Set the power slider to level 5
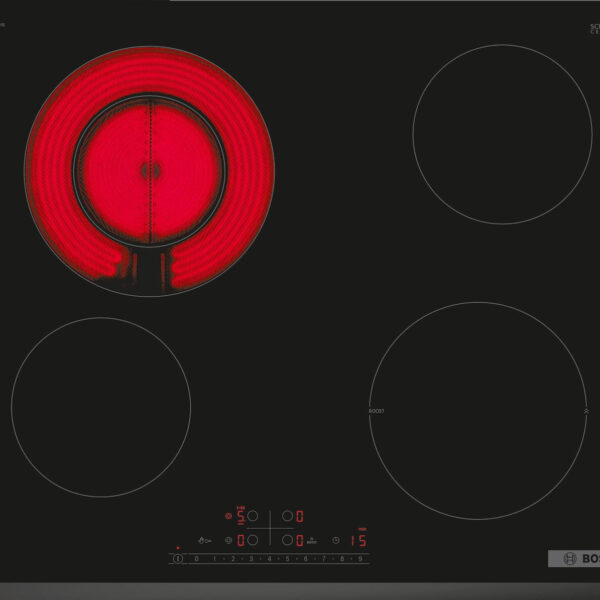 [287, 559]
